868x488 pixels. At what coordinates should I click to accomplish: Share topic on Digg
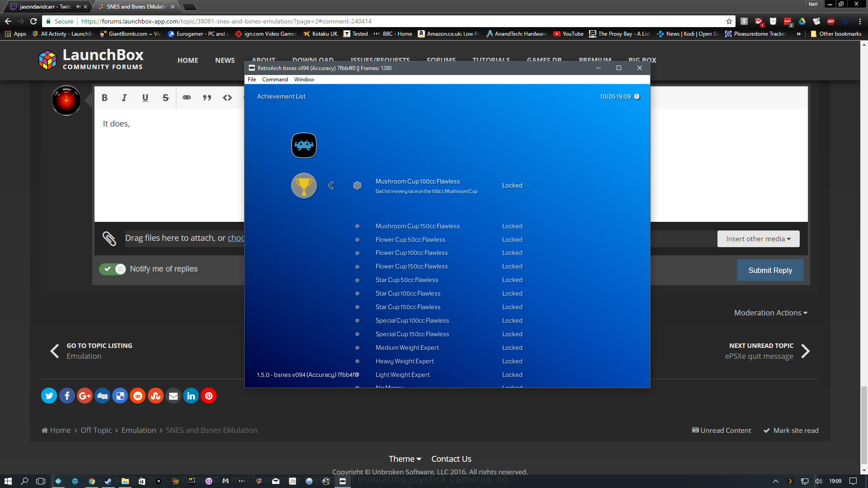(x=102, y=396)
